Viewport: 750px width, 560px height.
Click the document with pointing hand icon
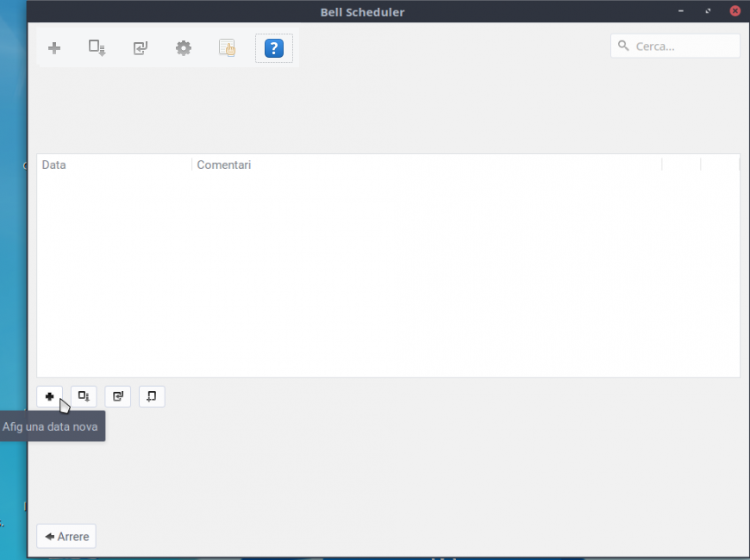(x=227, y=48)
